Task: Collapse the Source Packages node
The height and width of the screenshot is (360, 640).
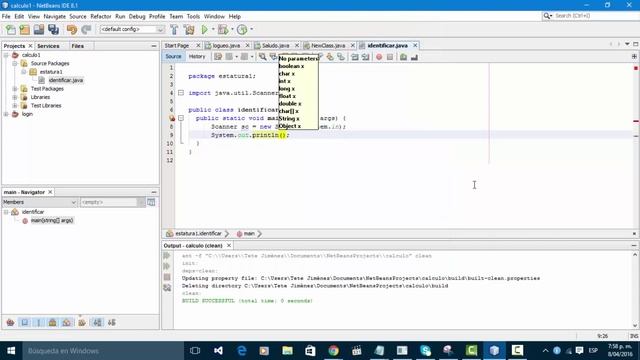Action: (x=15, y=63)
